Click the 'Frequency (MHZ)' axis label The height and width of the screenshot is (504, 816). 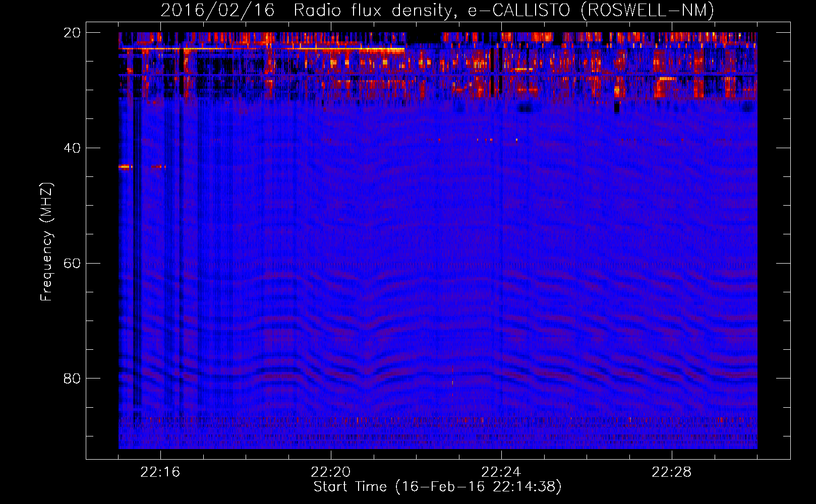click(46, 242)
